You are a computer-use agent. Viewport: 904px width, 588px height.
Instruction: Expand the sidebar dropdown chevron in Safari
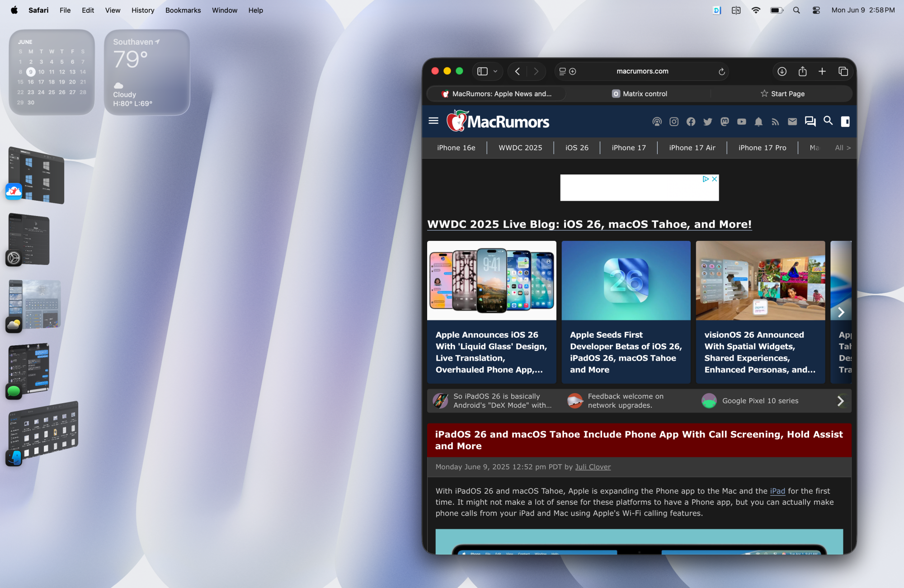495,71
